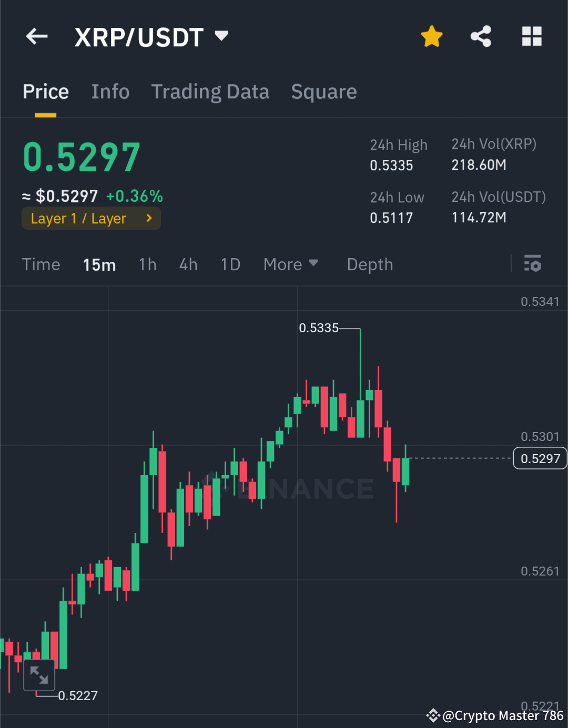
Task: Open the share options
Action: click(481, 36)
